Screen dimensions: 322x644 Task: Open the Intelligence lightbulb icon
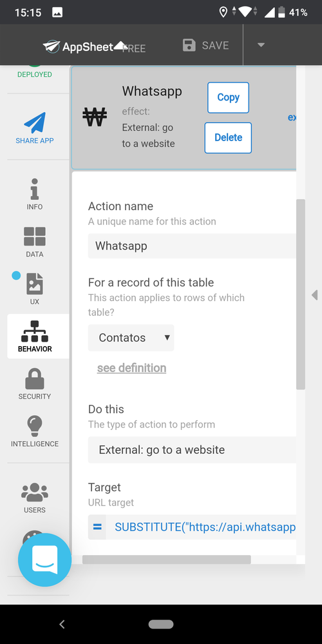point(35,426)
